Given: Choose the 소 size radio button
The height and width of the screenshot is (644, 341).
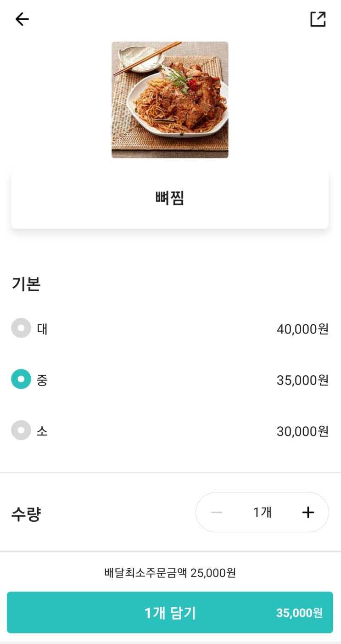Looking at the screenshot, I should pyautogui.click(x=21, y=430).
